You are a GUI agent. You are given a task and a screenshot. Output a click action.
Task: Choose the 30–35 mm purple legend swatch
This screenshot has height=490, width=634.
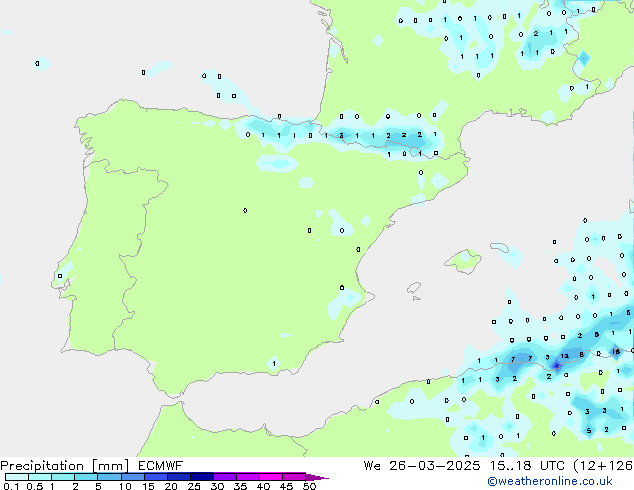(225, 477)
